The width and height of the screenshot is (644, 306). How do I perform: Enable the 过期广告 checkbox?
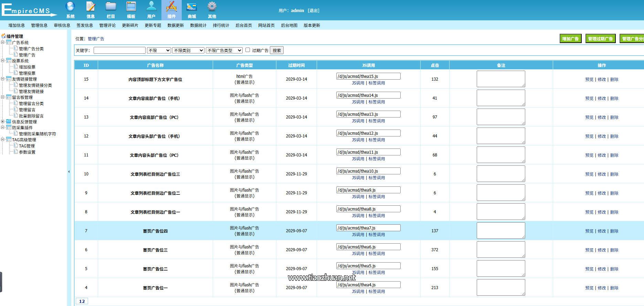pyautogui.click(x=247, y=50)
